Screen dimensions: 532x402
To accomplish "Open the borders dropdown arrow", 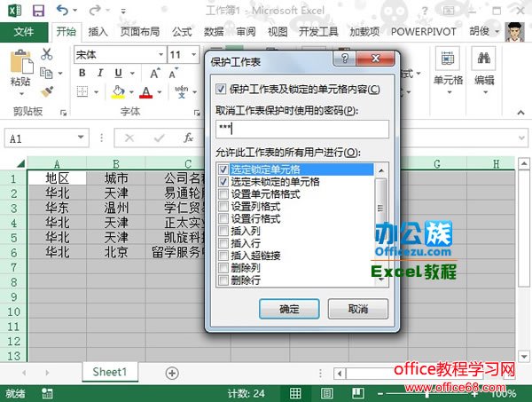I will point(97,92).
